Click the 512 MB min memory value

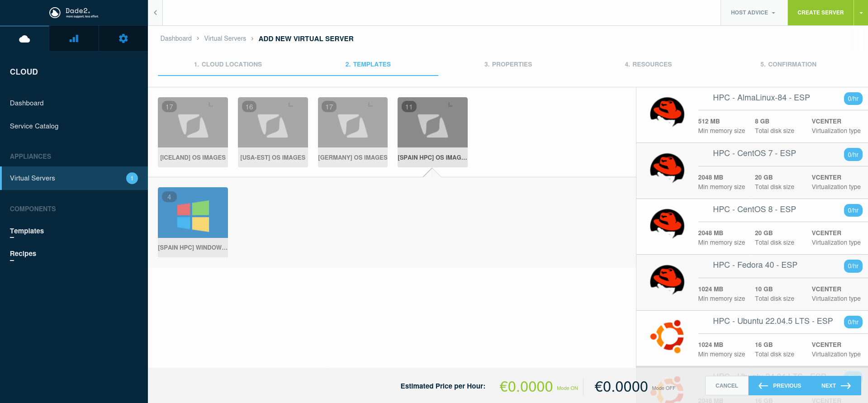click(x=709, y=121)
